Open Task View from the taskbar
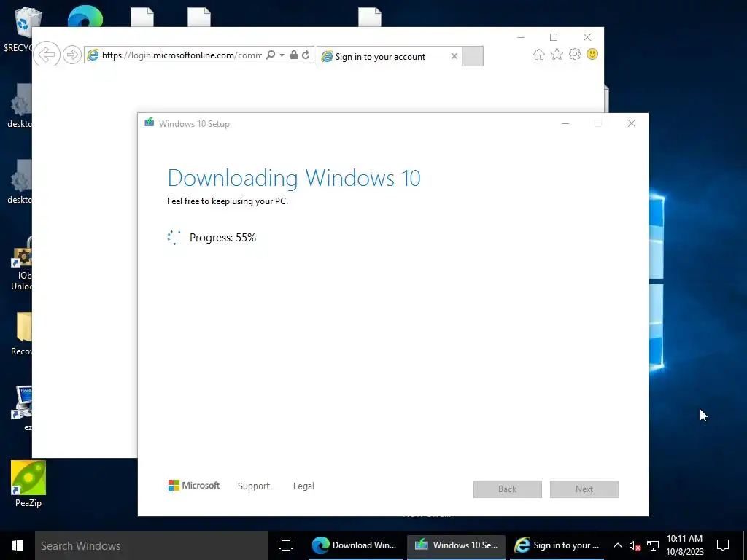 [x=286, y=545]
